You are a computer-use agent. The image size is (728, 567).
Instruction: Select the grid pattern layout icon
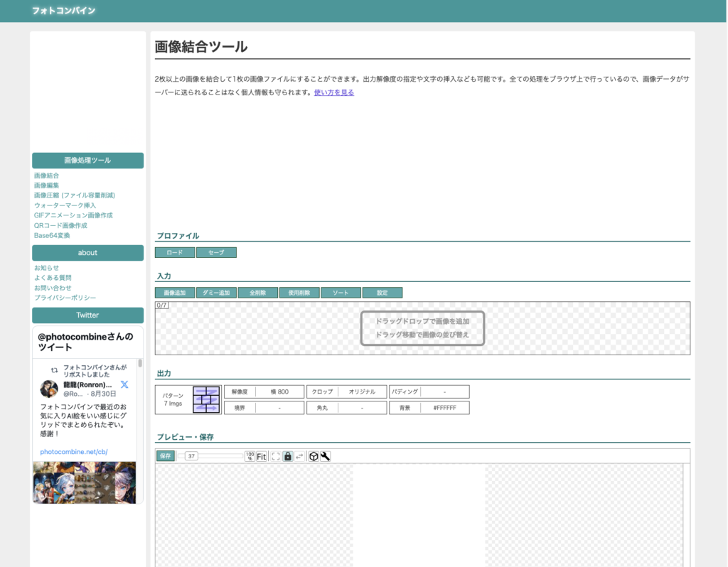[x=206, y=399]
